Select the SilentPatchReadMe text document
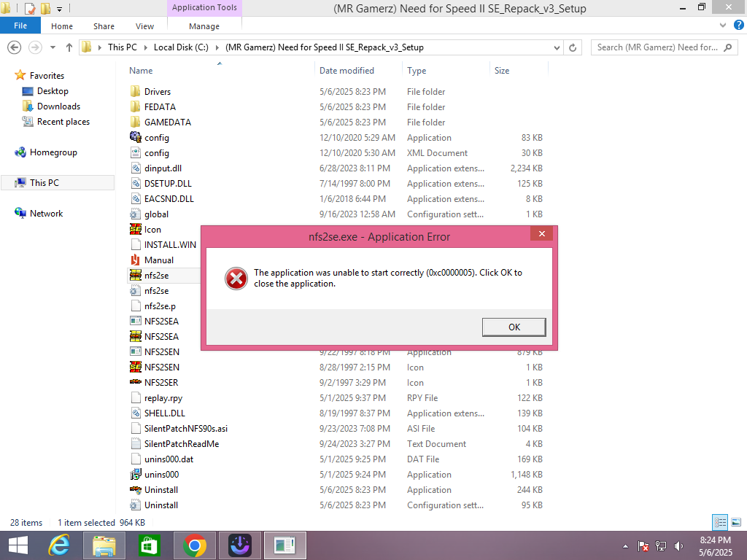This screenshot has width=747, height=560. click(x=181, y=444)
